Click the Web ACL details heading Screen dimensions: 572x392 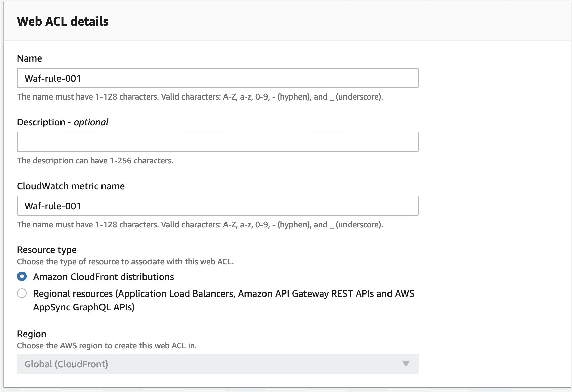pyautogui.click(x=63, y=22)
